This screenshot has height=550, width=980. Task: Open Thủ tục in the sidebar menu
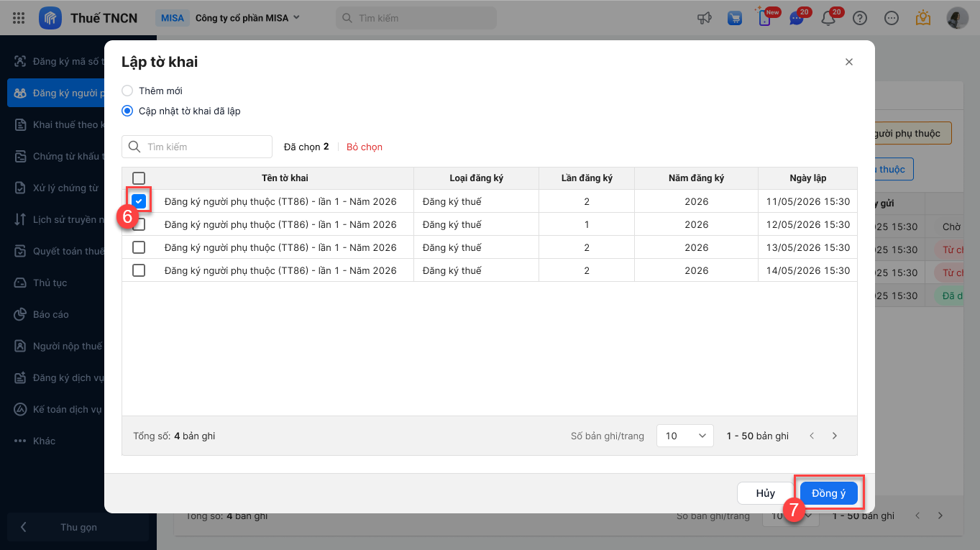[50, 283]
